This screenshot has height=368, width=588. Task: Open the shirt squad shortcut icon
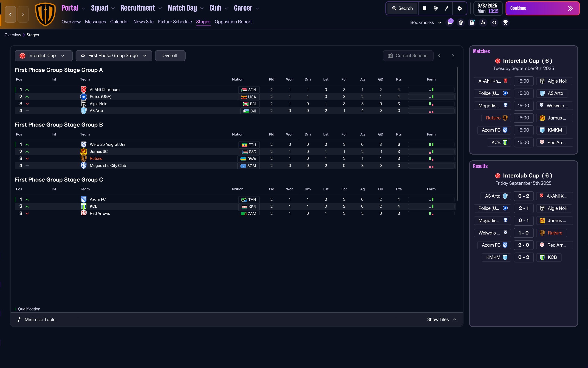[x=461, y=22]
